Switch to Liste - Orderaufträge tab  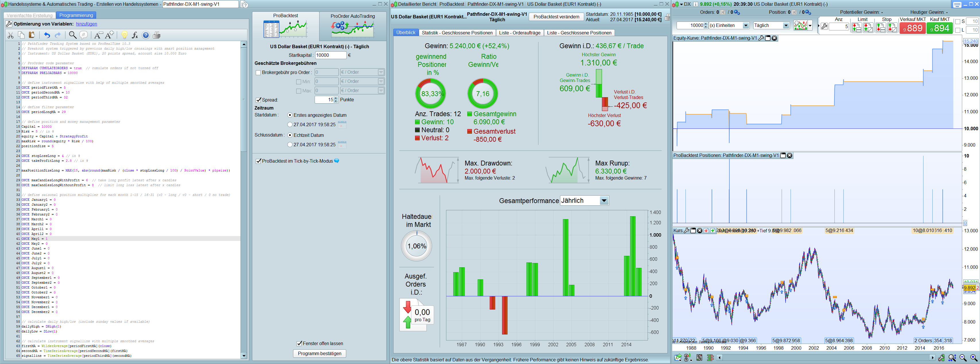[x=519, y=33]
